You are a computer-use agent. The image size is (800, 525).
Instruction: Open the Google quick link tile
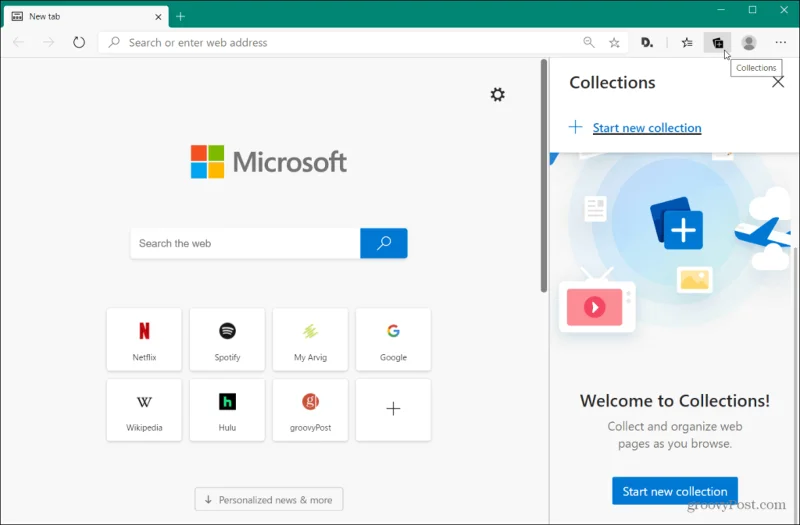393,339
